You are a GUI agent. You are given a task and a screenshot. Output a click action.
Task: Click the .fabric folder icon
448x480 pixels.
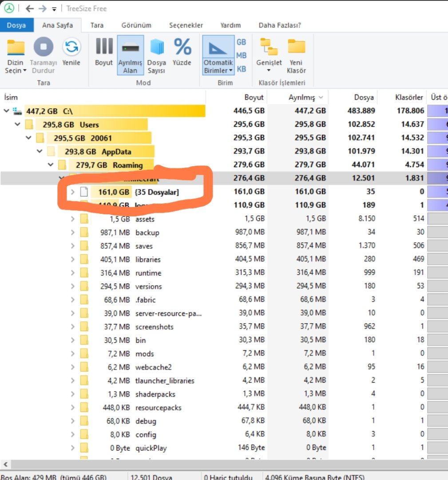coord(84,300)
